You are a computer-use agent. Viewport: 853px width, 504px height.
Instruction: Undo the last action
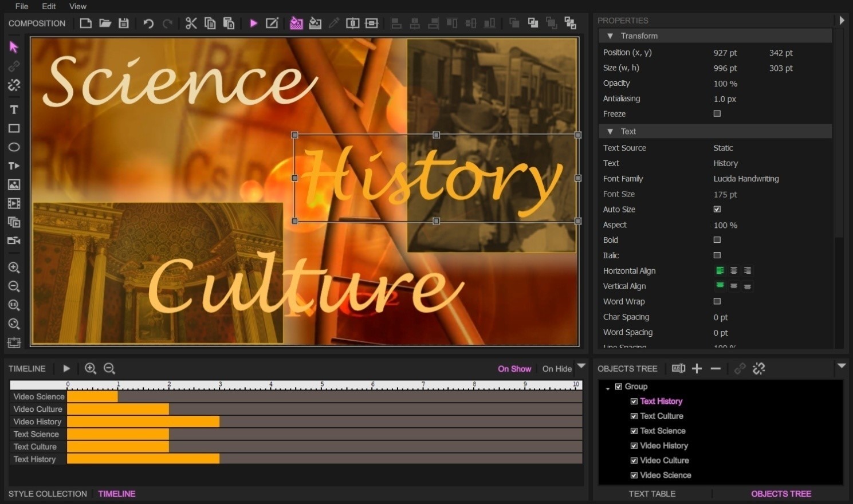[148, 23]
